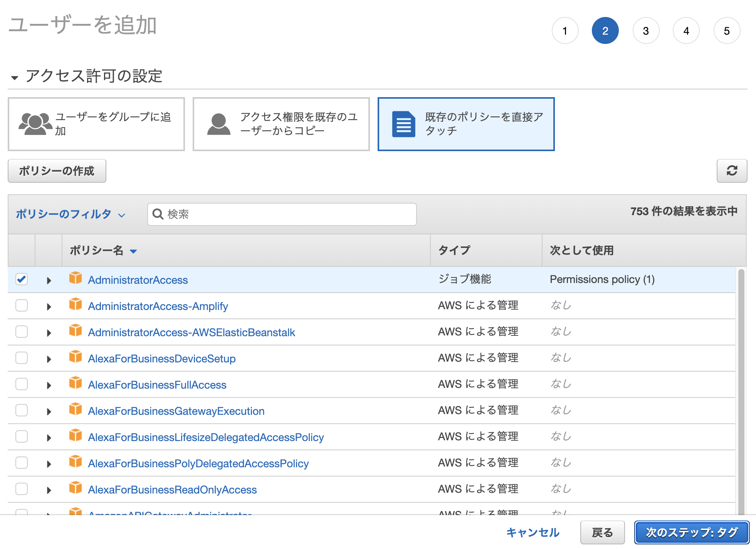Open the AlexaForBusinessGatewayExecution policy link
756x549 pixels.
point(176,411)
